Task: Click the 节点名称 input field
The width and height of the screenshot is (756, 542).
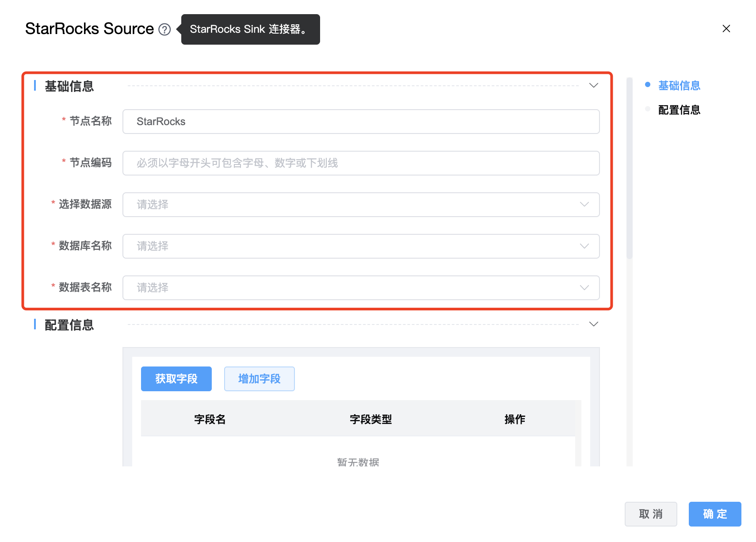Action: [x=360, y=122]
